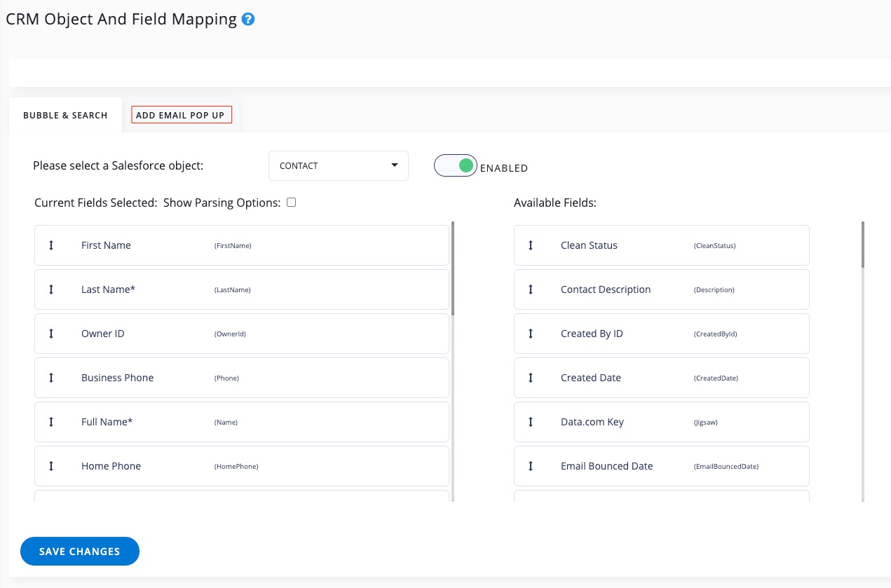Click the help question mark icon
Viewport: 891px width, 588px height.
coord(247,20)
